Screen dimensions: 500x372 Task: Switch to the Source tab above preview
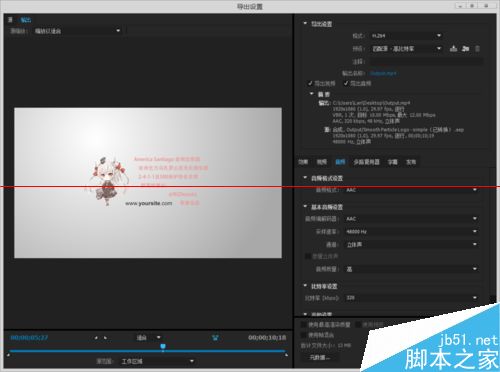pos(10,20)
